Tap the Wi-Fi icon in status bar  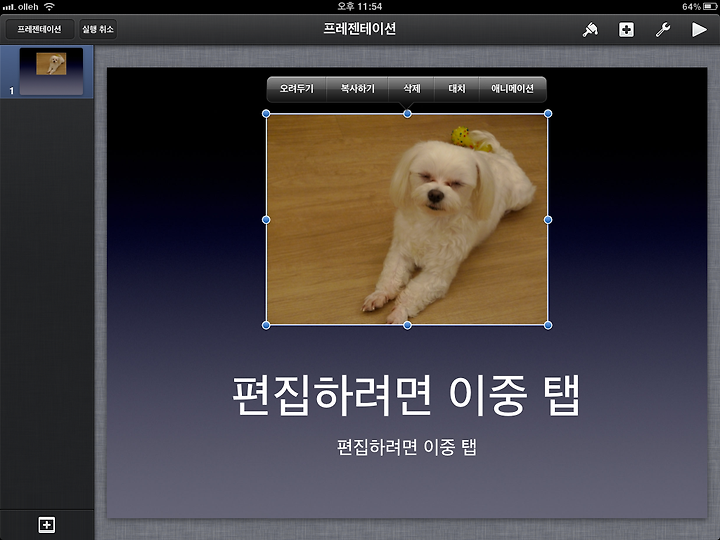[49, 6]
